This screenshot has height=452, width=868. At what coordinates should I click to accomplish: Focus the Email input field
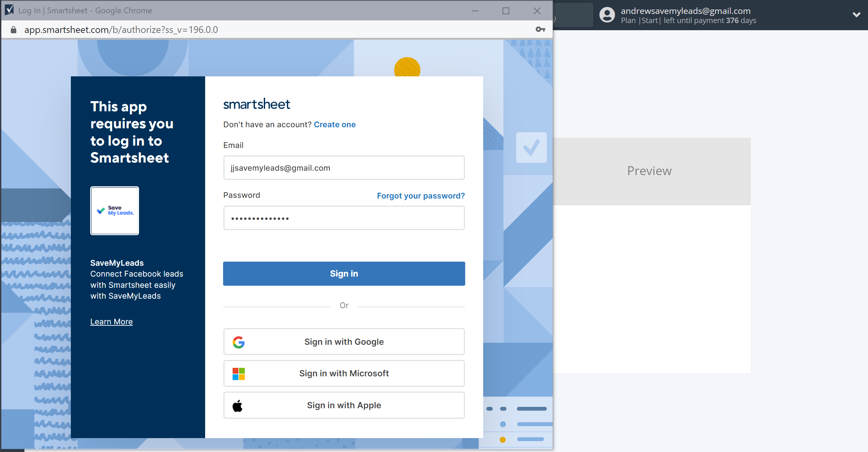[344, 168]
